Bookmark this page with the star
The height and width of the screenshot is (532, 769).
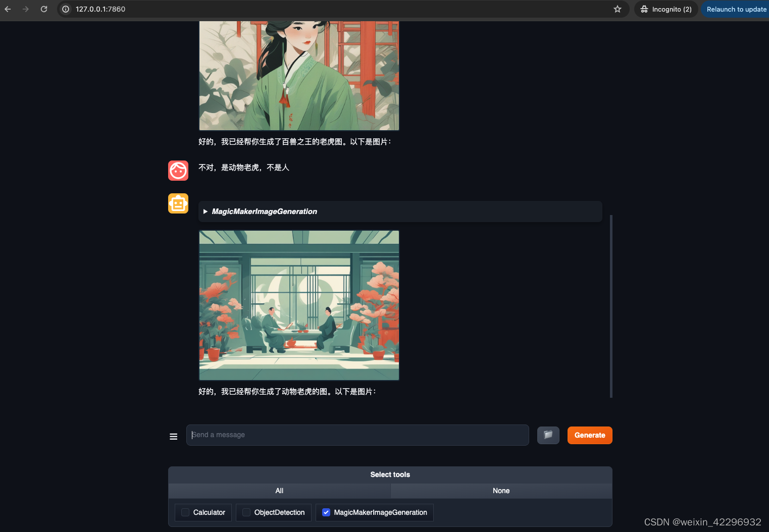[618, 9]
